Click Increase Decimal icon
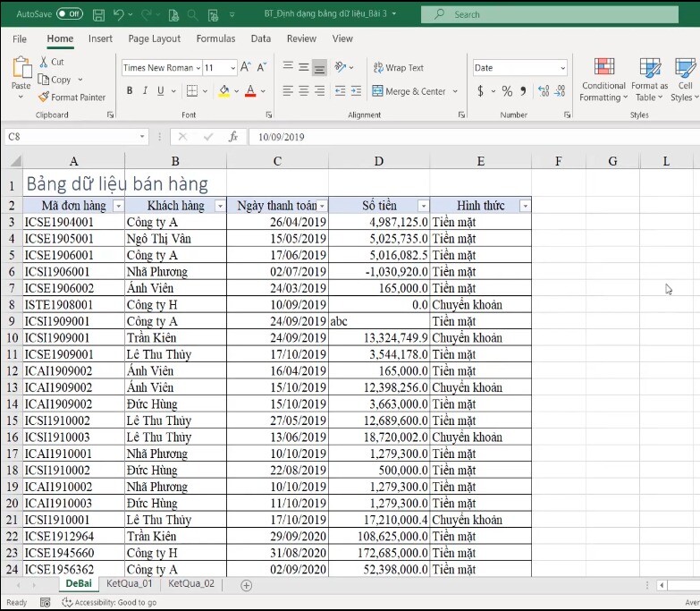The image size is (700, 611). (x=544, y=91)
